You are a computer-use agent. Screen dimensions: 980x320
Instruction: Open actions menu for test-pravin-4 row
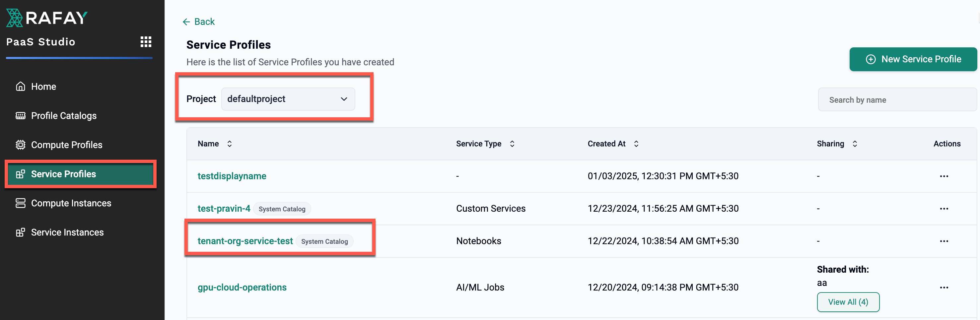tap(944, 209)
